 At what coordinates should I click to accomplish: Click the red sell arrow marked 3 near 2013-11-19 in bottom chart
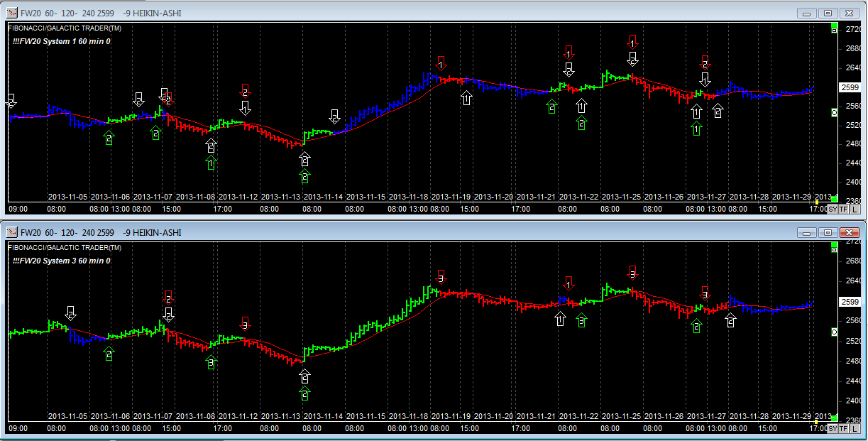(441, 277)
